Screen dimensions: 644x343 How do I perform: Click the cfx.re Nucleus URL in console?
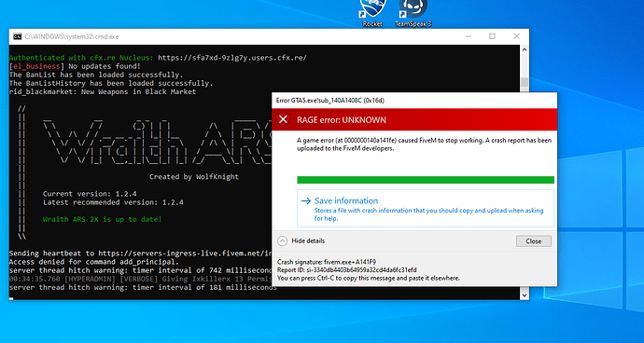click(x=232, y=58)
